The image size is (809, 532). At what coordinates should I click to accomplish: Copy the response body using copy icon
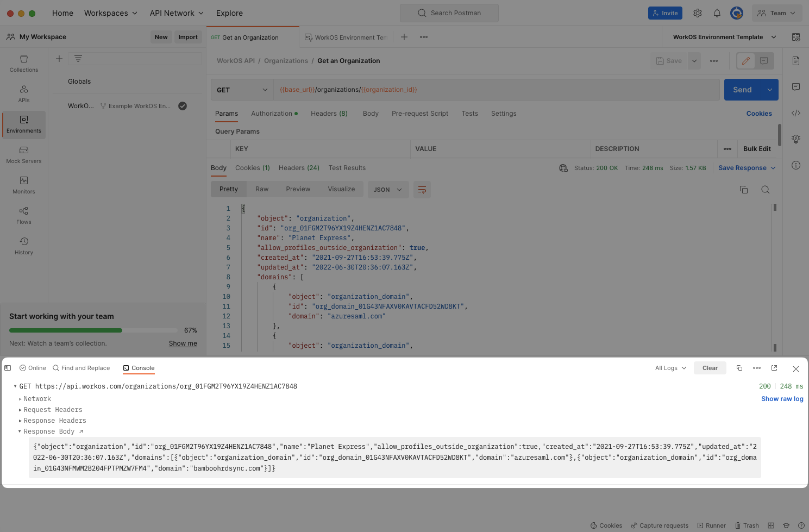coord(744,190)
